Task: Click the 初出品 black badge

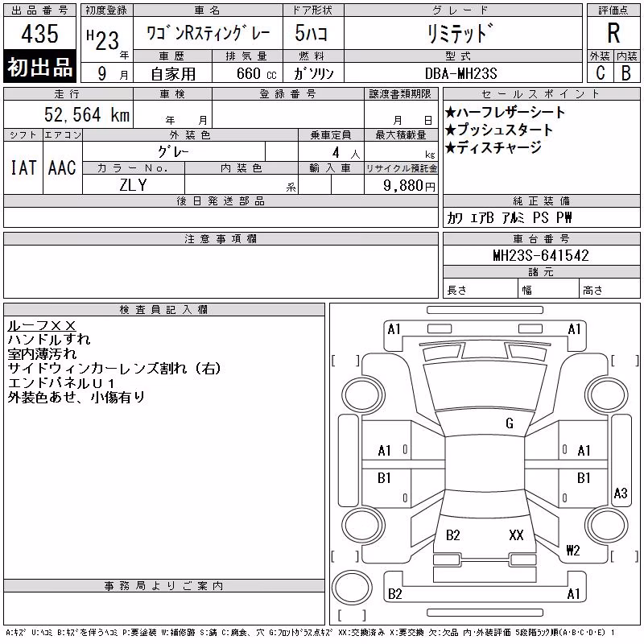Action: pyautogui.click(x=39, y=67)
